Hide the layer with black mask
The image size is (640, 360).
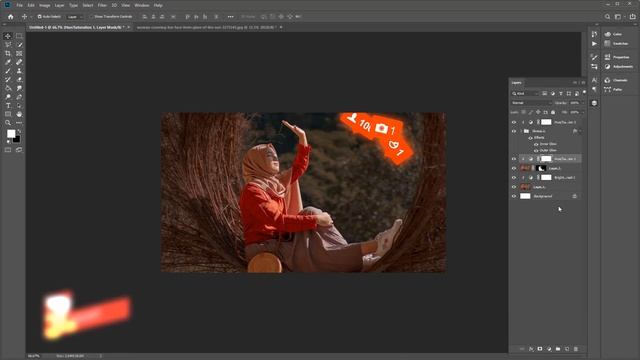click(514, 168)
